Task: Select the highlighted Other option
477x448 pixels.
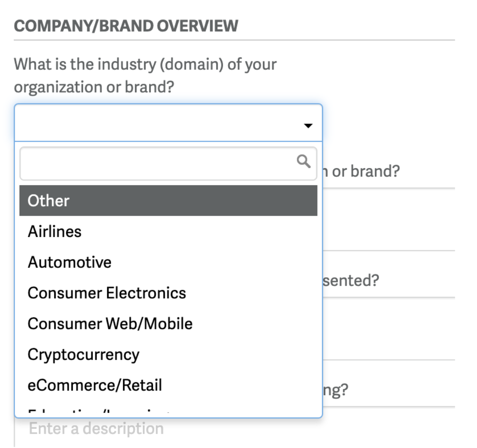Action: pyautogui.click(x=168, y=201)
